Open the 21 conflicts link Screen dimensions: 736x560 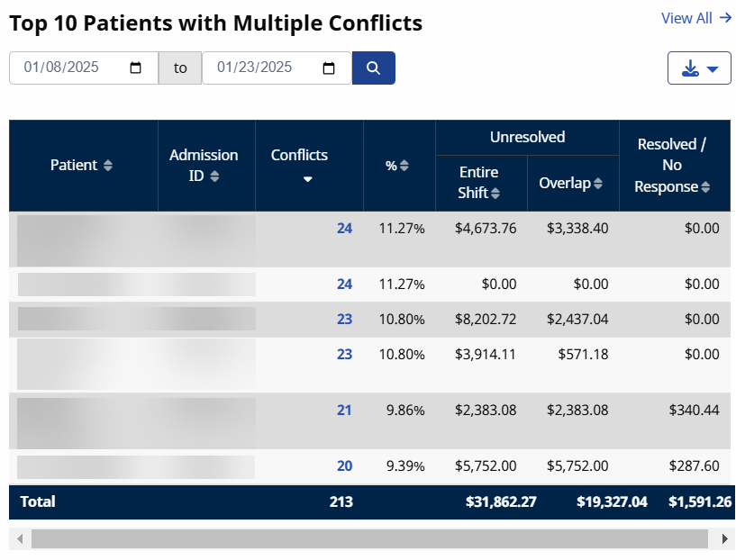344,410
